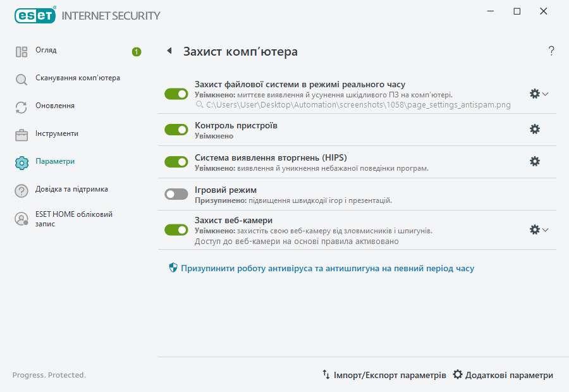569x392 pixels.
Task: Toggle HIPS intrusion detection switch
Action: click(x=176, y=162)
